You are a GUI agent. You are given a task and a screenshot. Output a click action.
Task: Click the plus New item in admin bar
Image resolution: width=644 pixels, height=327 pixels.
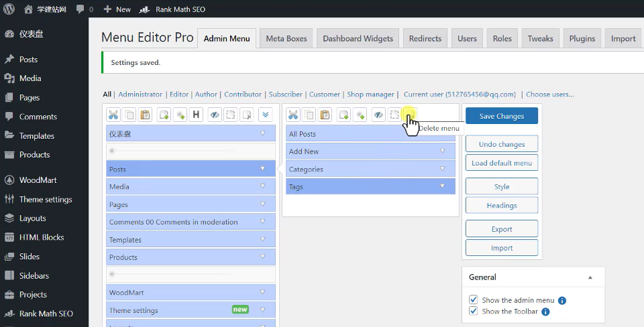pos(117,9)
